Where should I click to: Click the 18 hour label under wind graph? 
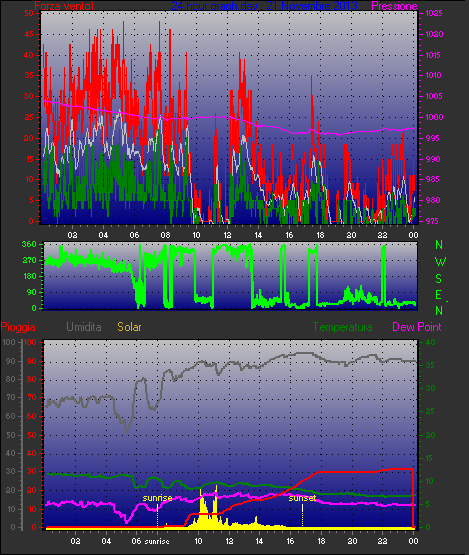click(x=320, y=235)
